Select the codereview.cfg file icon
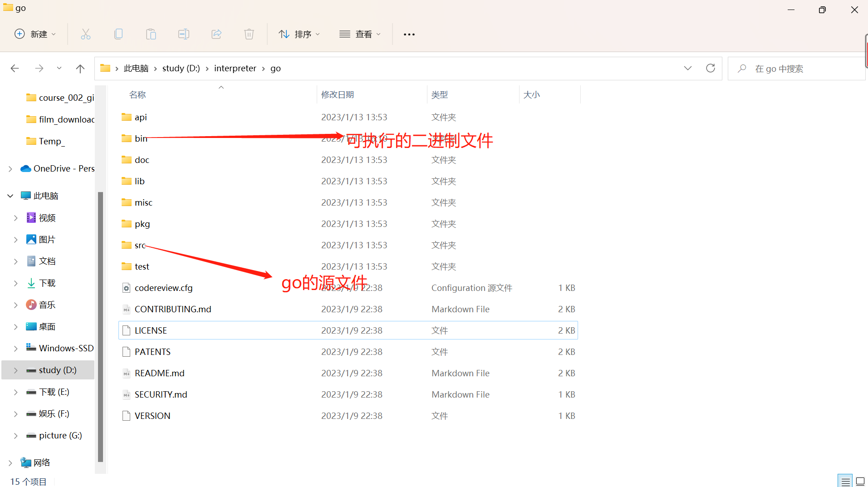The height and width of the screenshot is (487, 868). [127, 288]
